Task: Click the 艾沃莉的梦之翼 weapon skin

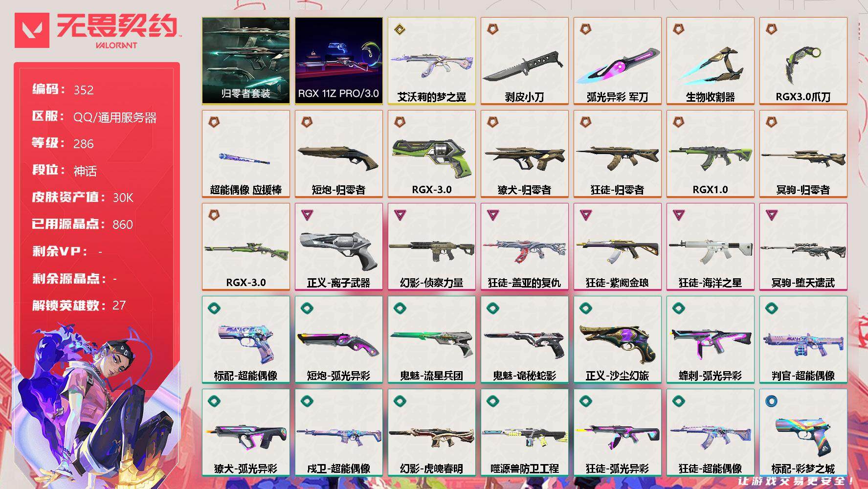Action: tap(432, 61)
